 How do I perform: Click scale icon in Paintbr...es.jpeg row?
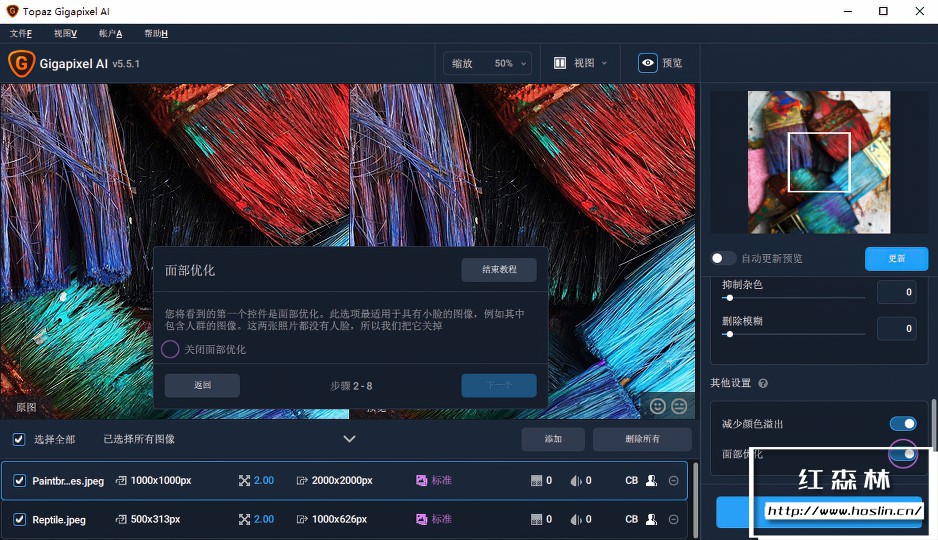pos(244,480)
